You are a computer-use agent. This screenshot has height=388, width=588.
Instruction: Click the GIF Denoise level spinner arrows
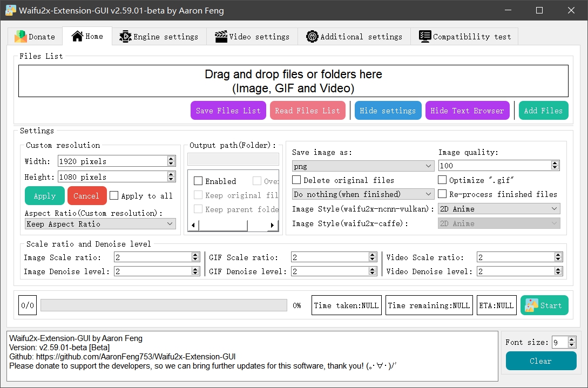pos(372,271)
